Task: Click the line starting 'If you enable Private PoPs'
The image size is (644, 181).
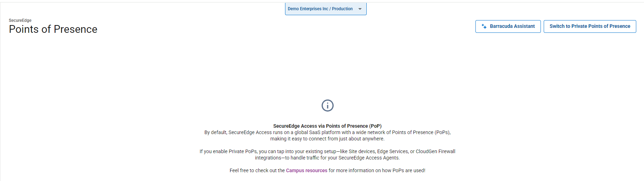Action: click(327, 151)
